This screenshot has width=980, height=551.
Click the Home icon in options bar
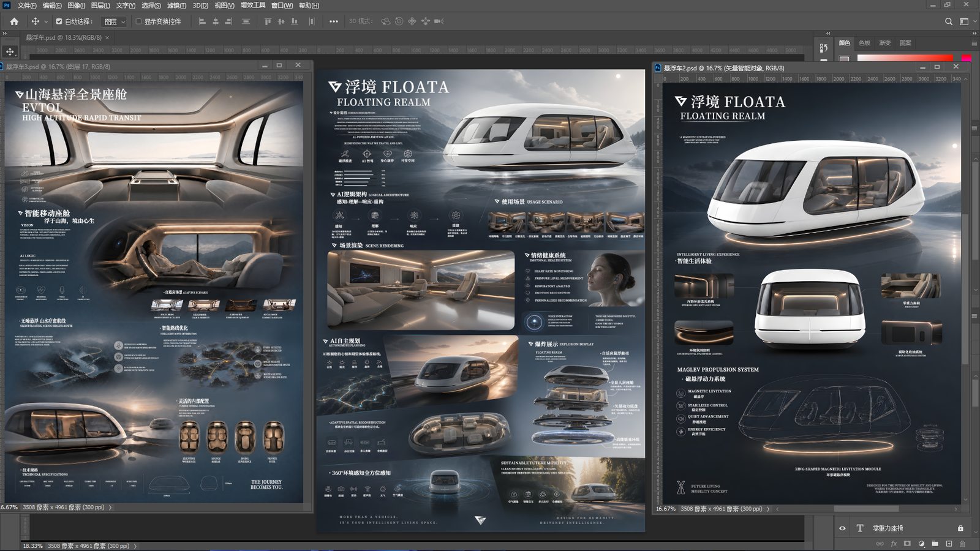pos(14,21)
